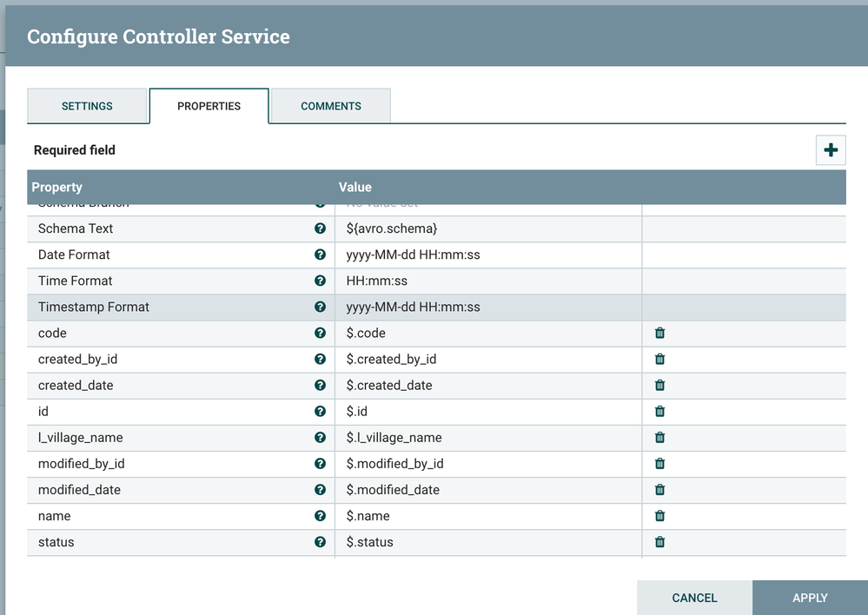The height and width of the screenshot is (615, 868).
Task: Delete the modified_by_id property with trash icon
Action: tap(659, 463)
